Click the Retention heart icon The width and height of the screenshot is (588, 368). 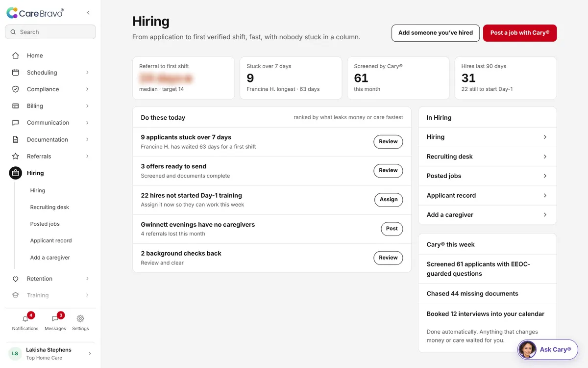tap(16, 279)
